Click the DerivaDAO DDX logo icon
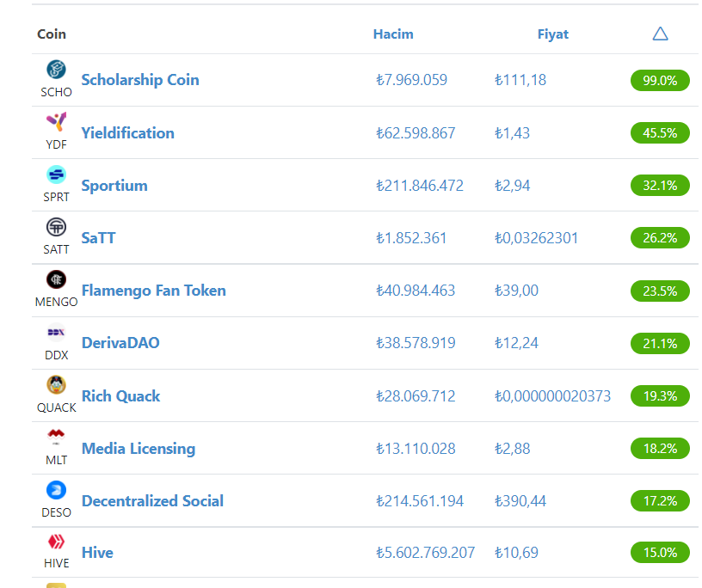 56,333
